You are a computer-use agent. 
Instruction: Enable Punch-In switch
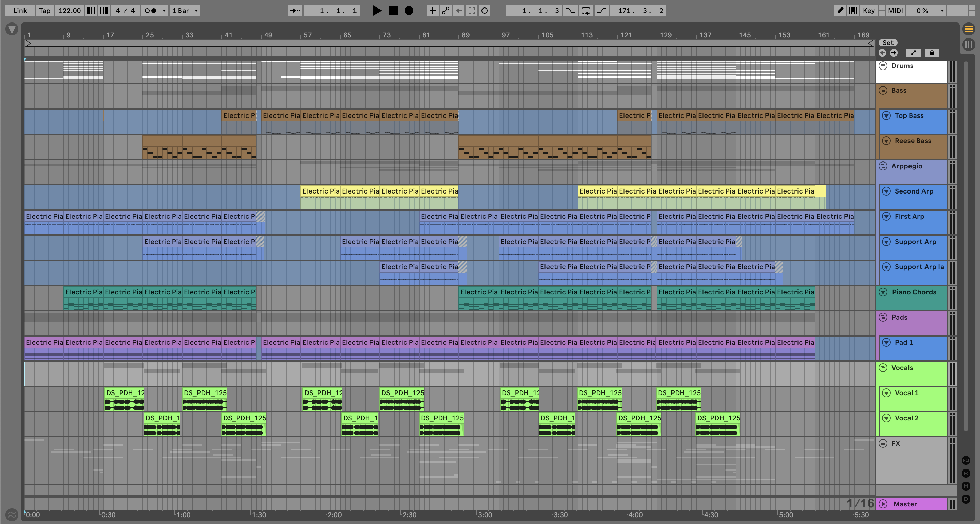pos(570,11)
